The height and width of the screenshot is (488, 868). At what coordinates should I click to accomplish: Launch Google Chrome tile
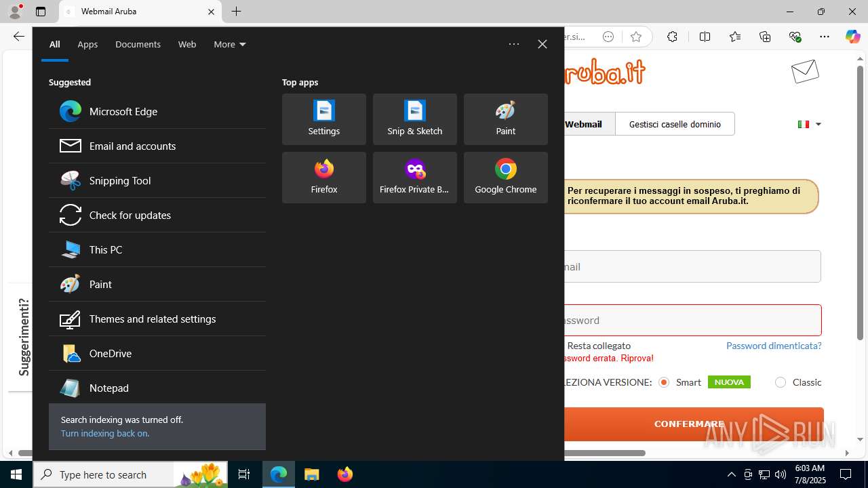pos(506,178)
